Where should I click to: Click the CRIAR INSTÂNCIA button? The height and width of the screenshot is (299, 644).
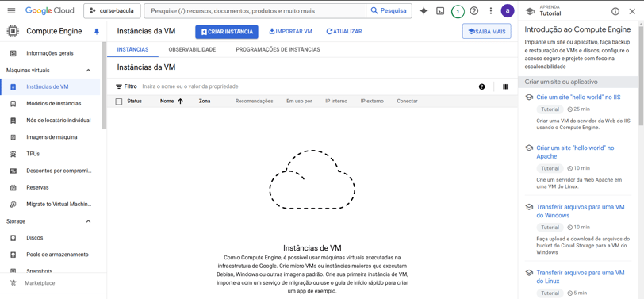(x=227, y=32)
